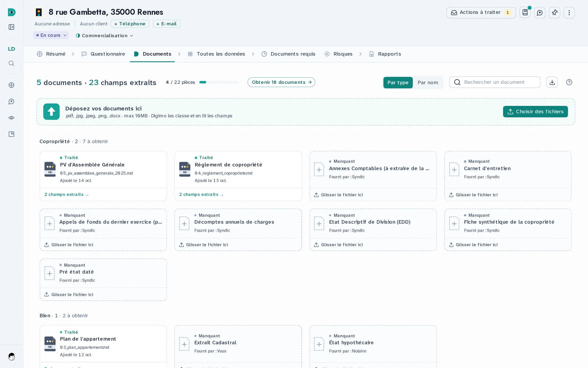Open the Commercialisation stage dropdown
Image resolution: width=588 pixels, height=368 pixels.
104,35
